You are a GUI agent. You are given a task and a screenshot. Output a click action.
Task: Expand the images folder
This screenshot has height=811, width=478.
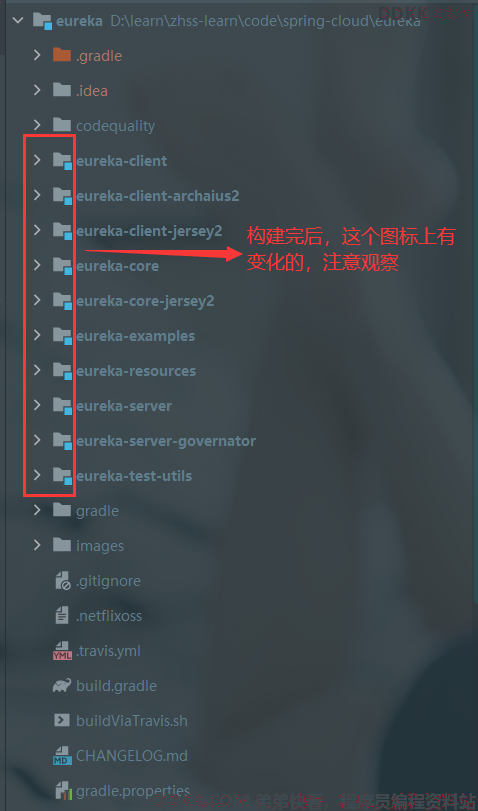[37, 545]
